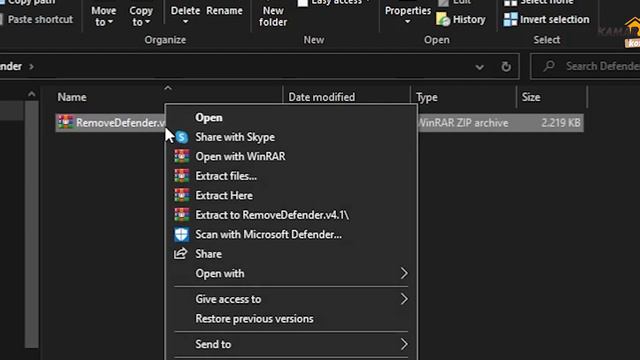Click the RemoveDefender archive file icon
640x360 pixels.
pyautogui.click(x=65, y=122)
